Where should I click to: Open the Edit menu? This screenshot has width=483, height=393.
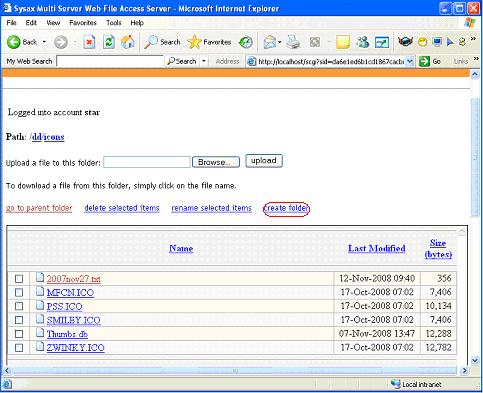pos(31,23)
